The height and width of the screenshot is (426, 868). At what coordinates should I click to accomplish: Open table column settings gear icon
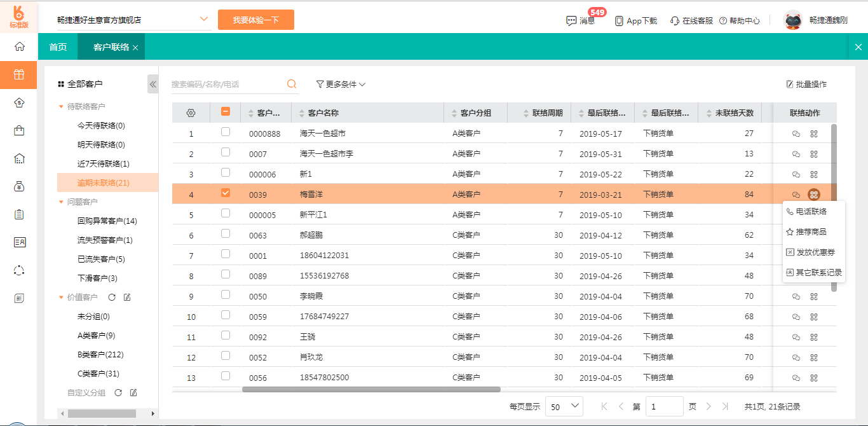point(191,113)
